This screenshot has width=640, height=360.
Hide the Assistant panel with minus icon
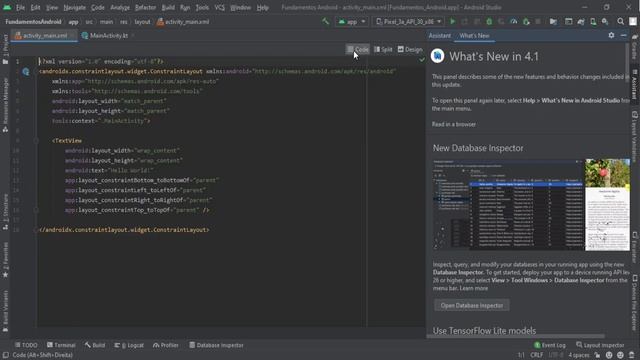(x=623, y=36)
